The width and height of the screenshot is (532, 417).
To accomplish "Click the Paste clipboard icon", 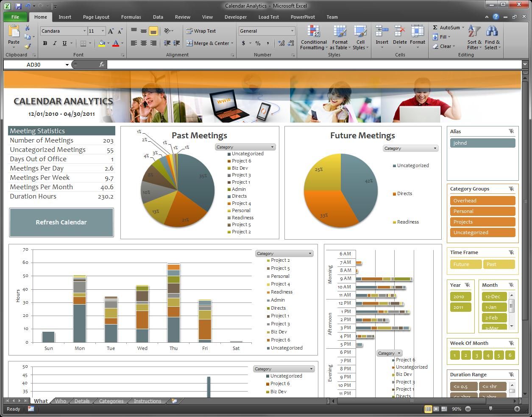I will tap(14, 32).
